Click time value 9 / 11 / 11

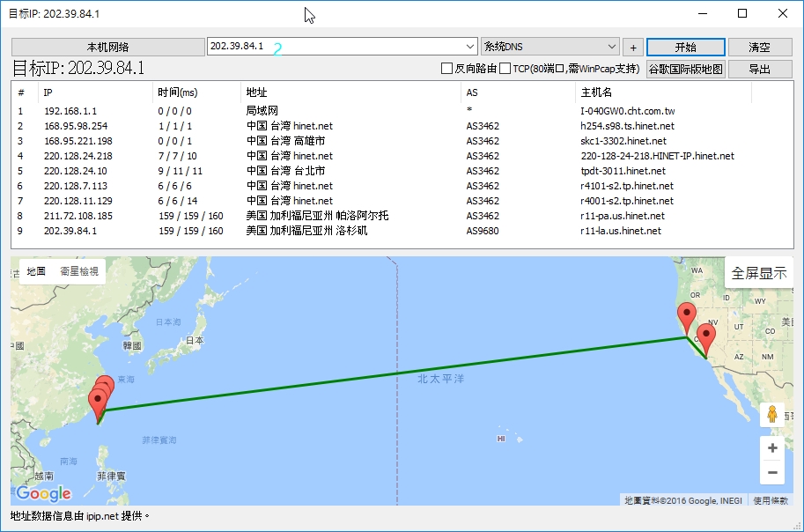tap(180, 171)
